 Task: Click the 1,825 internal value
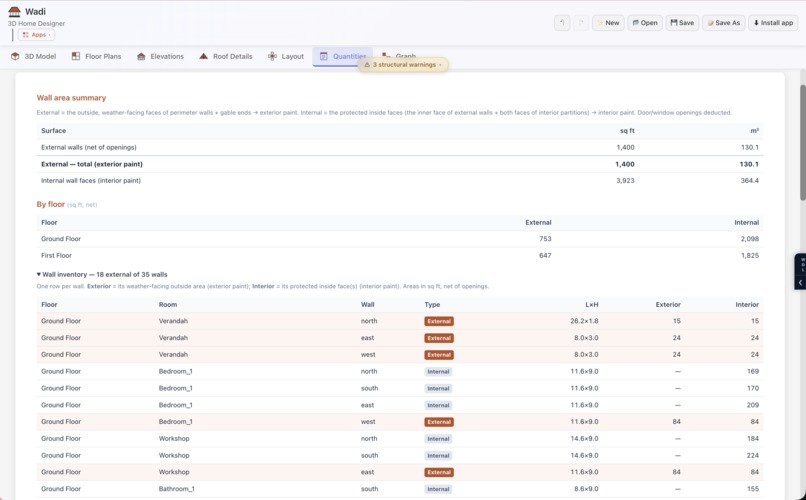pyautogui.click(x=749, y=255)
